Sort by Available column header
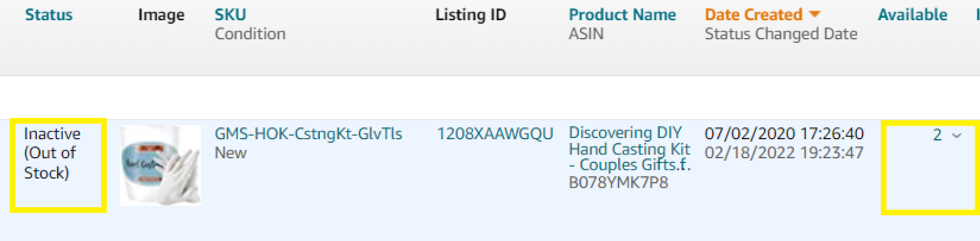The height and width of the screenshot is (241, 980). 913,15
